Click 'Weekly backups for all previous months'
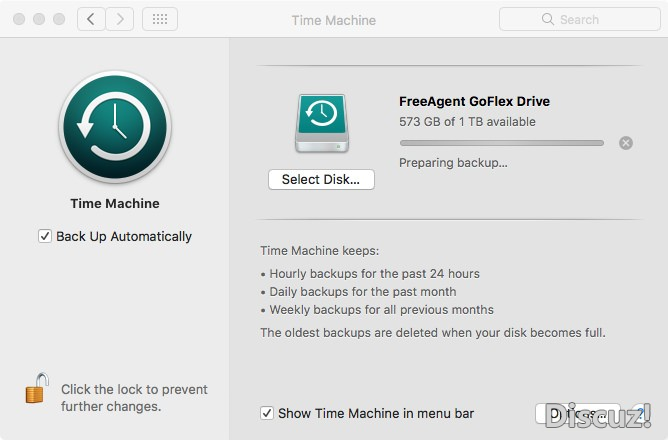The image size is (668, 440). [381, 310]
